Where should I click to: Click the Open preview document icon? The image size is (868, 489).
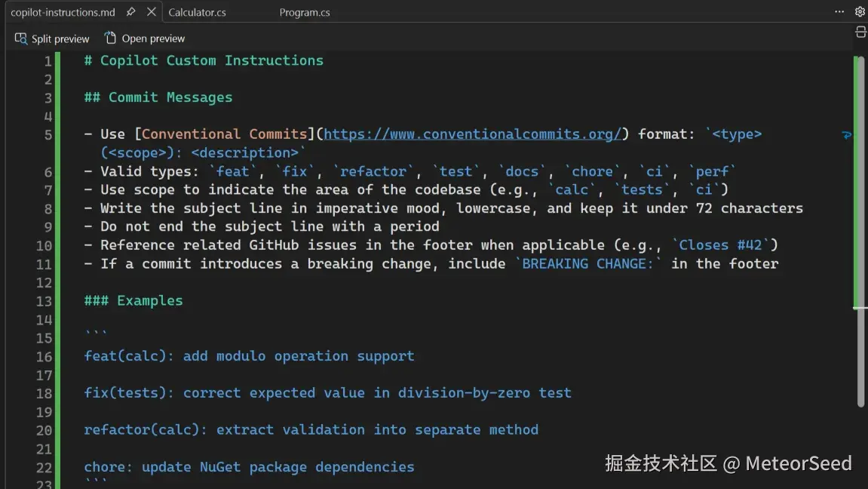(110, 38)
